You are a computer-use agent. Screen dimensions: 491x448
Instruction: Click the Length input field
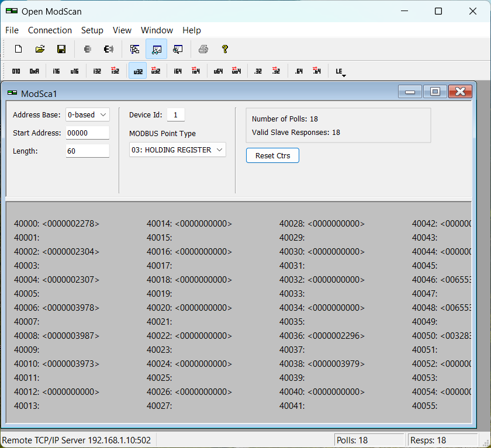point(87,151)
